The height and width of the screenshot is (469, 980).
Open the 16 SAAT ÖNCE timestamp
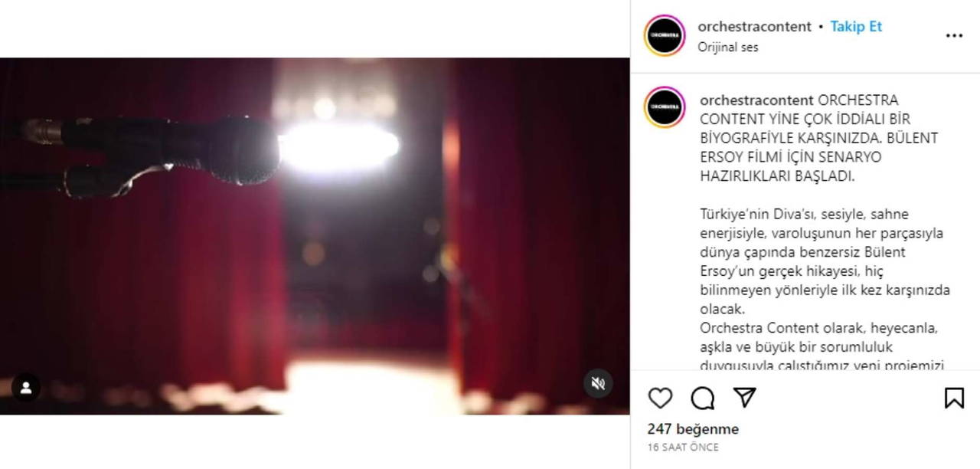tap(683, 448)
